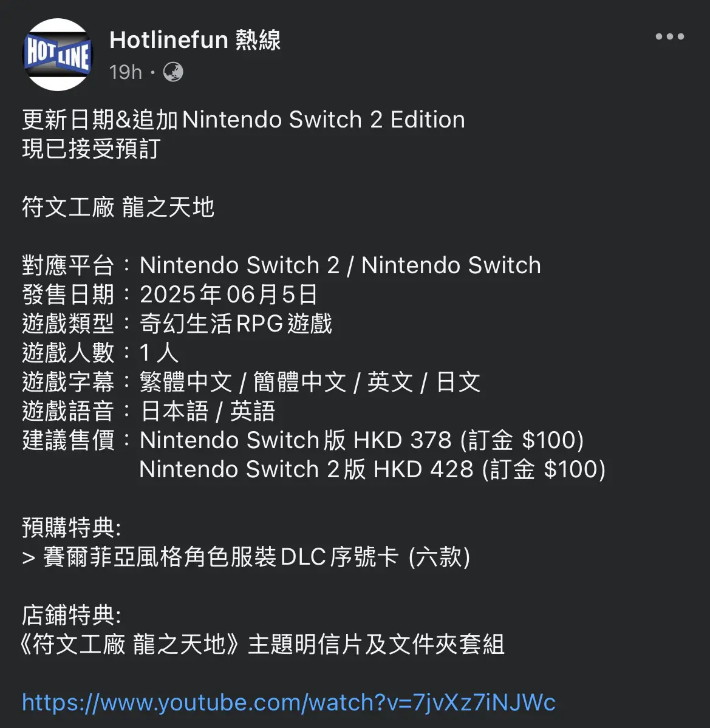Screen dimensions: 710x728
Task: Click the 遊戲人數 1人 line
Action: [100, 353]
